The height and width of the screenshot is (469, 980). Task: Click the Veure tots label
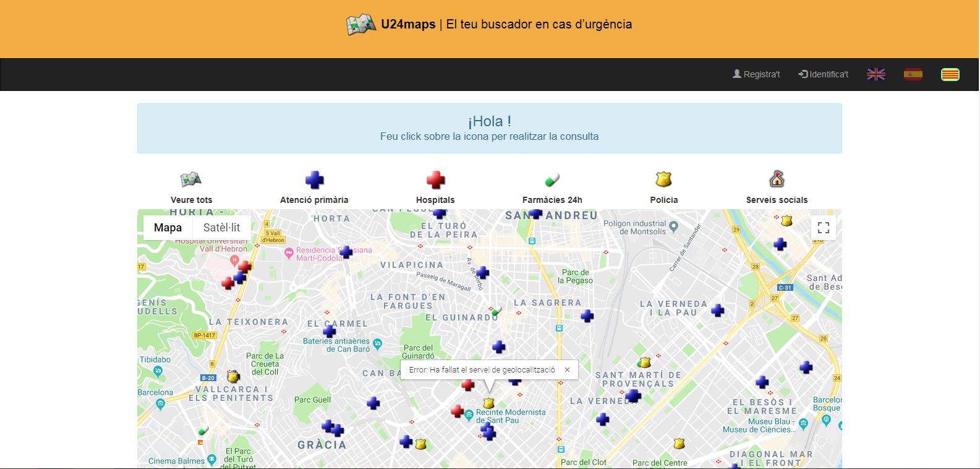[x=191, y=200]
